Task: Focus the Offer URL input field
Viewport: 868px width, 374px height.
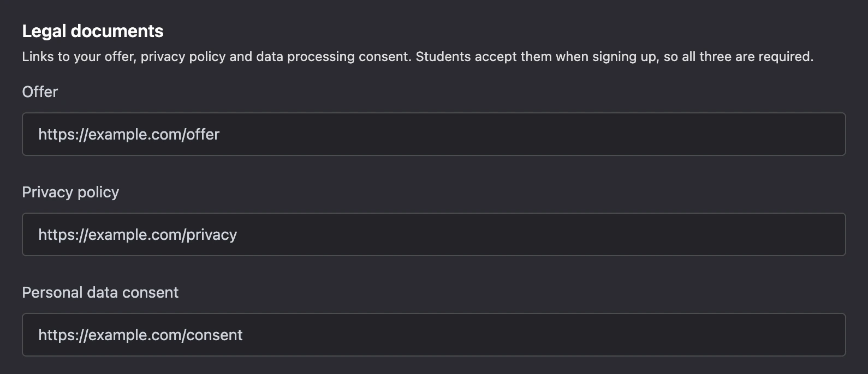Action: pyautogui.click(x=433, y=134)
